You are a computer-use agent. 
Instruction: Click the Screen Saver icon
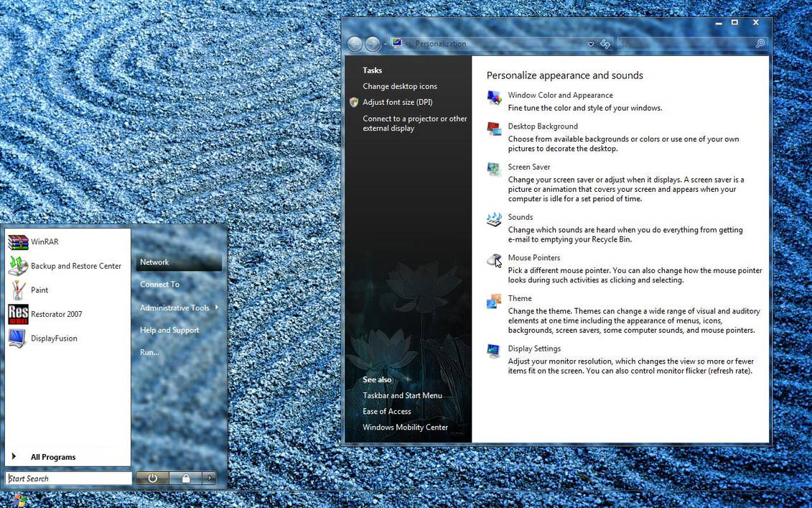(x=494, y=169)
